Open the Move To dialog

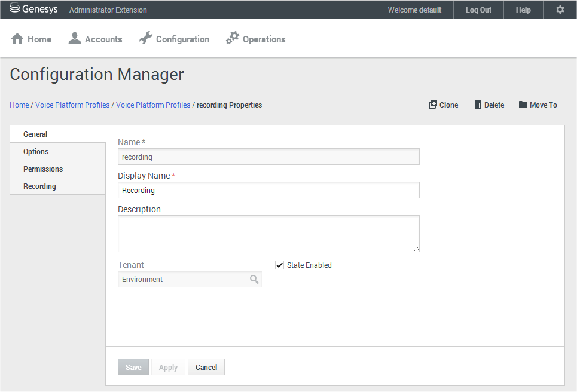click(x=538, y=105)
